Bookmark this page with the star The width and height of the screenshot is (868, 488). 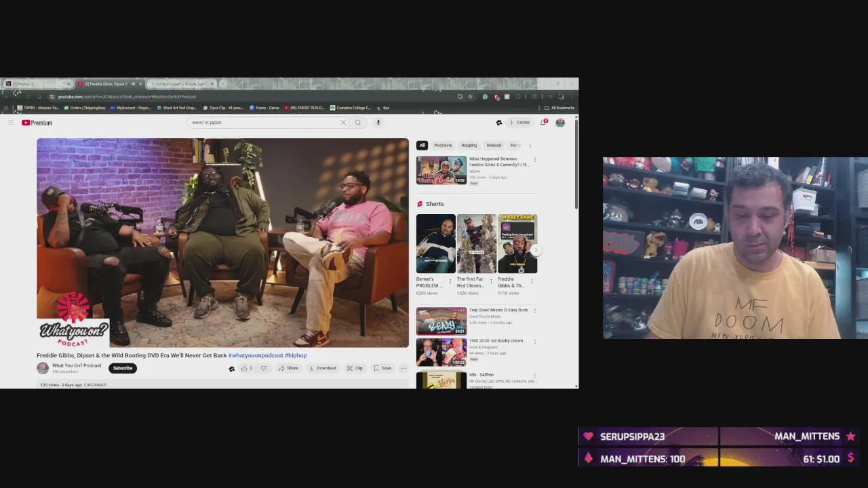tap(470, 96)
